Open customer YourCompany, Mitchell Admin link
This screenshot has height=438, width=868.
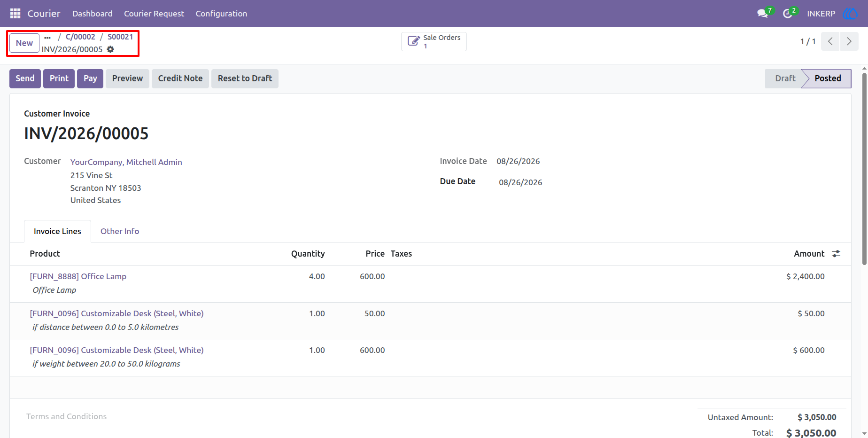126,162
